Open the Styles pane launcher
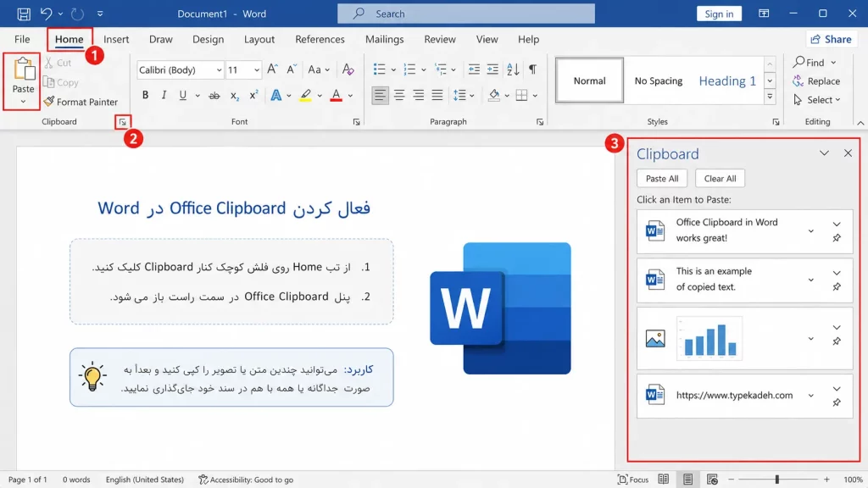Screen dimensions: 868x488 click(x=776, y=122)
